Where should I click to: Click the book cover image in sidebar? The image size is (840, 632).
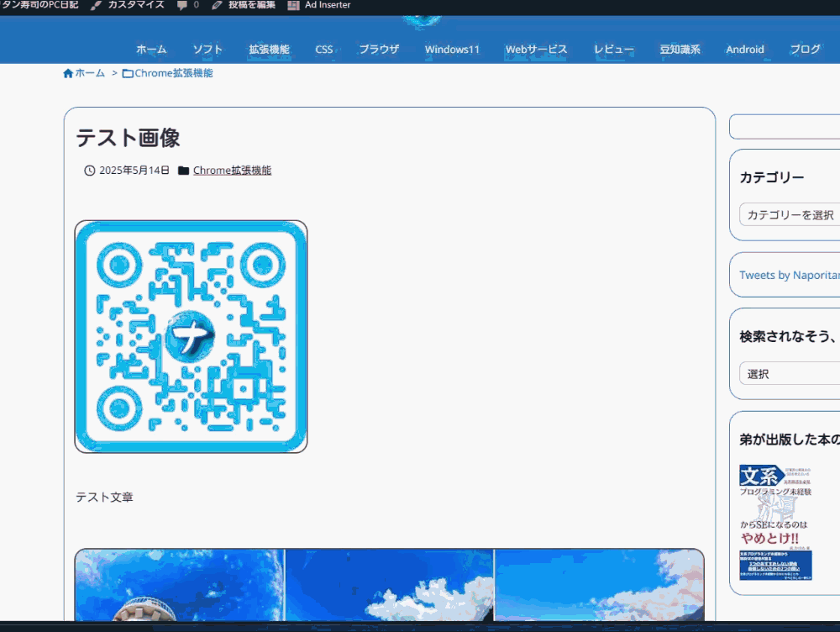pyautogui.click(x=775, y=522)
